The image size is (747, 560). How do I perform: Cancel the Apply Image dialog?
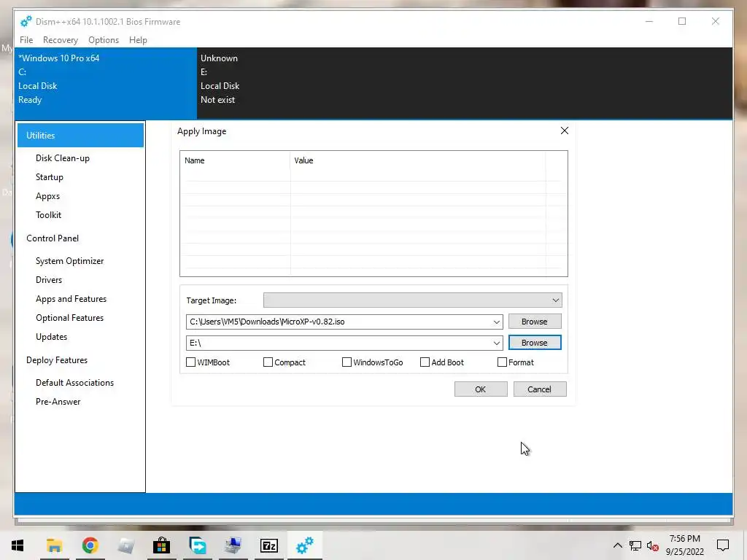(x=540, y=389)
